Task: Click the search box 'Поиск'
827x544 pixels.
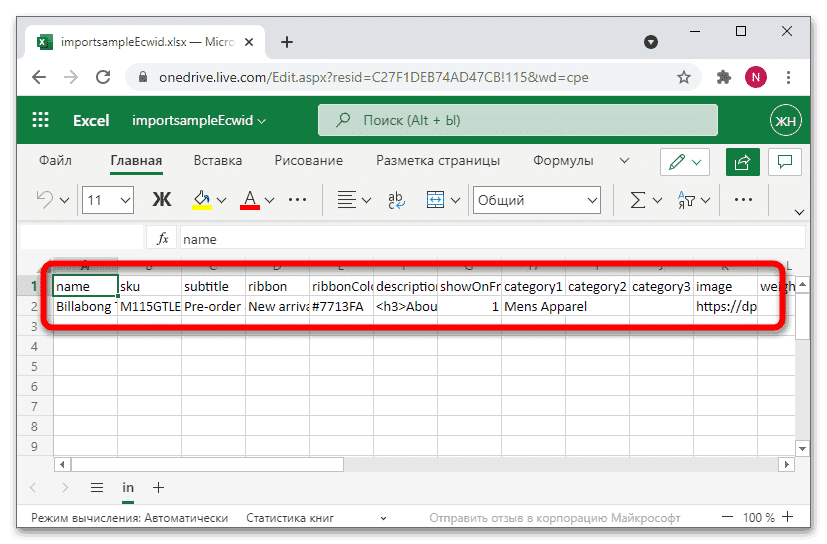Action: 518,120
